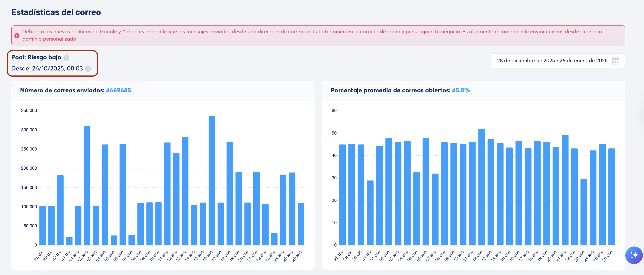The width and height of the screenshot is (644, 275).
Task: Click the sparkle AI assistant button
Action: 634,255
